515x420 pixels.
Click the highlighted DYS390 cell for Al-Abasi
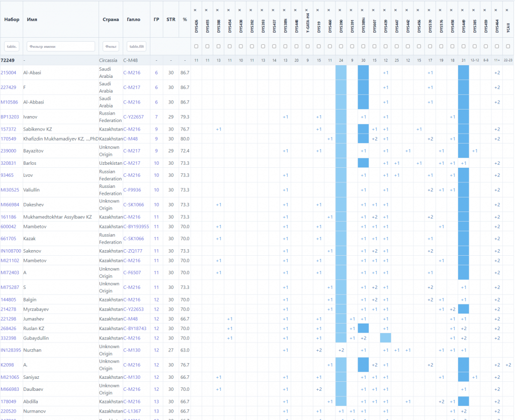click(341, 72)
